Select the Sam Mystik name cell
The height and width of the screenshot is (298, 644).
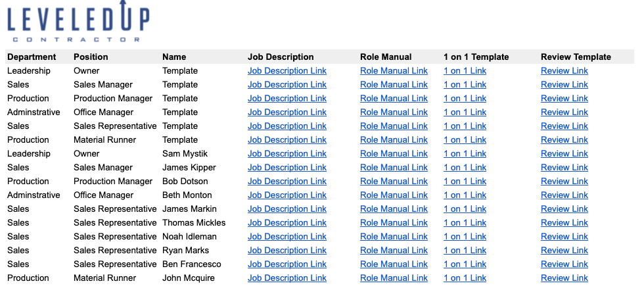pos(185,154)
